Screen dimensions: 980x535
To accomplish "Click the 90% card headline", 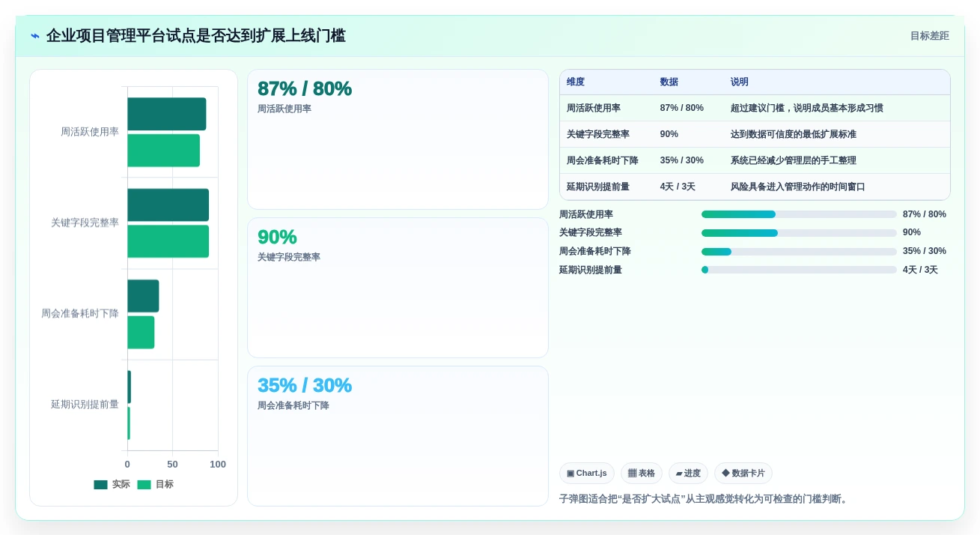I will [277, 237].
